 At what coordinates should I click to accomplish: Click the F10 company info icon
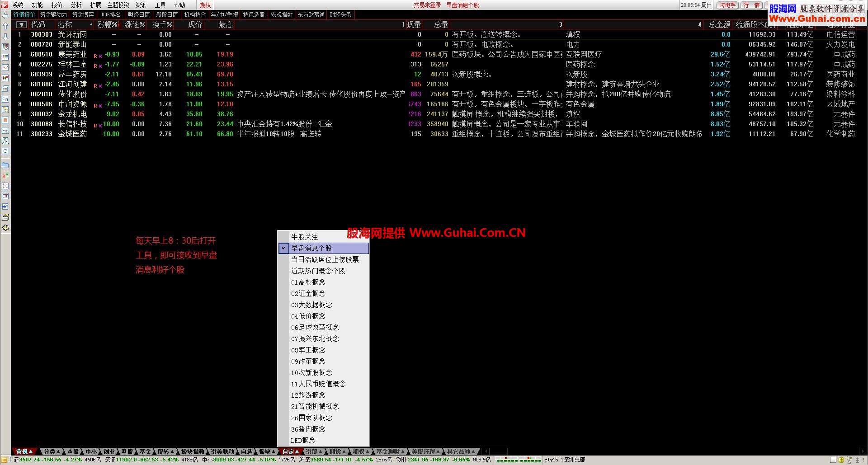(5, 99)
